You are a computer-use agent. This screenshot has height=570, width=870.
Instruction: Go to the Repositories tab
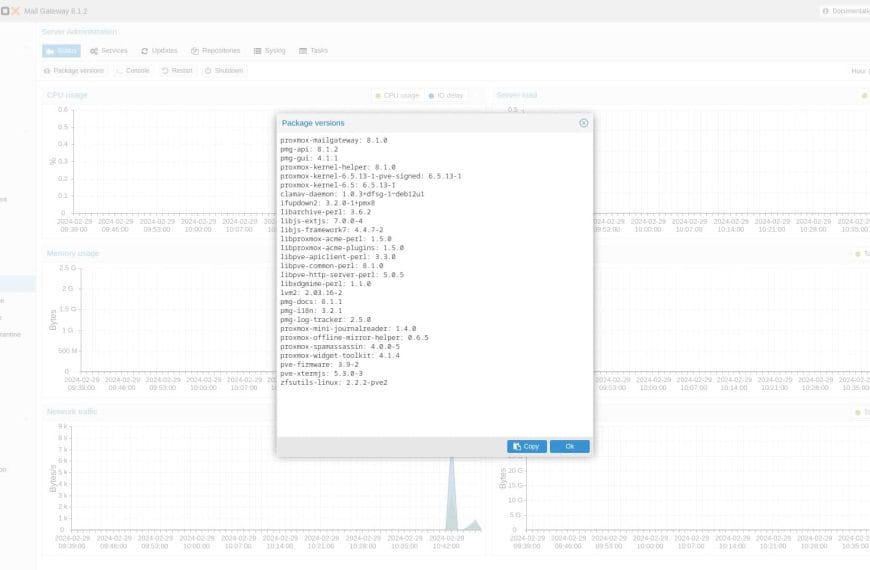click(215, 51)
